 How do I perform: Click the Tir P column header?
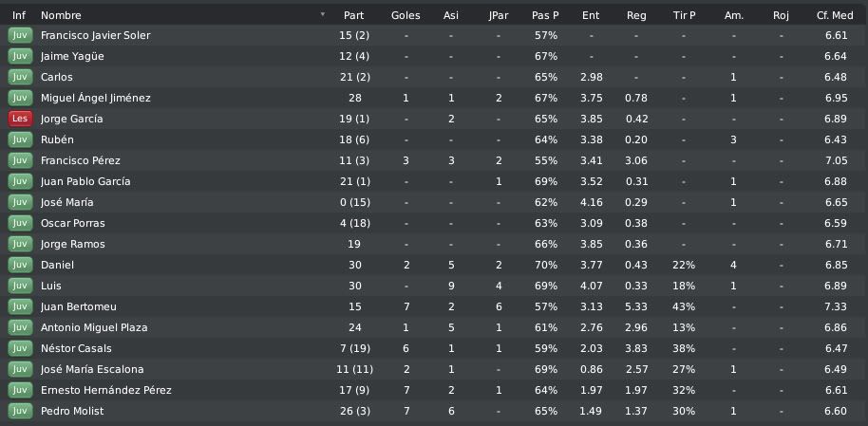[684, 15]
